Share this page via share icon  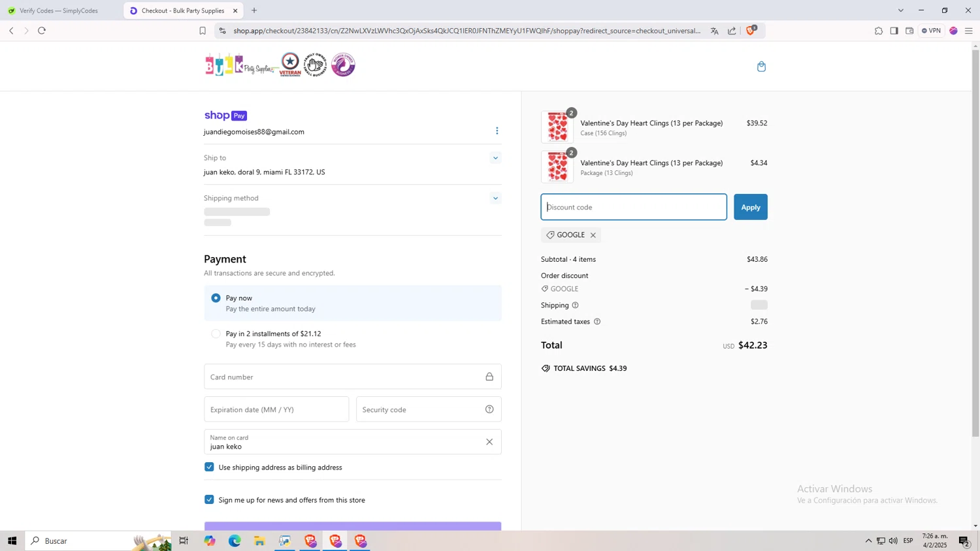[x=732, y=31]
